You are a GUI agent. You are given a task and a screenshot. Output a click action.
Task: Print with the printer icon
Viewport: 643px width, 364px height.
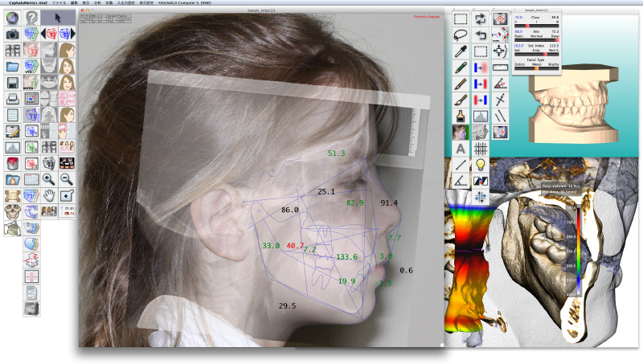click(x=12, y=99)
